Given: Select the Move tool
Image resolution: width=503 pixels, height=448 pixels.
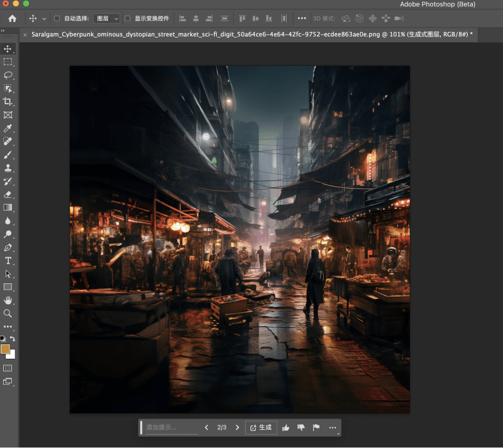Looking at the screenshot, I should (8, 48).
